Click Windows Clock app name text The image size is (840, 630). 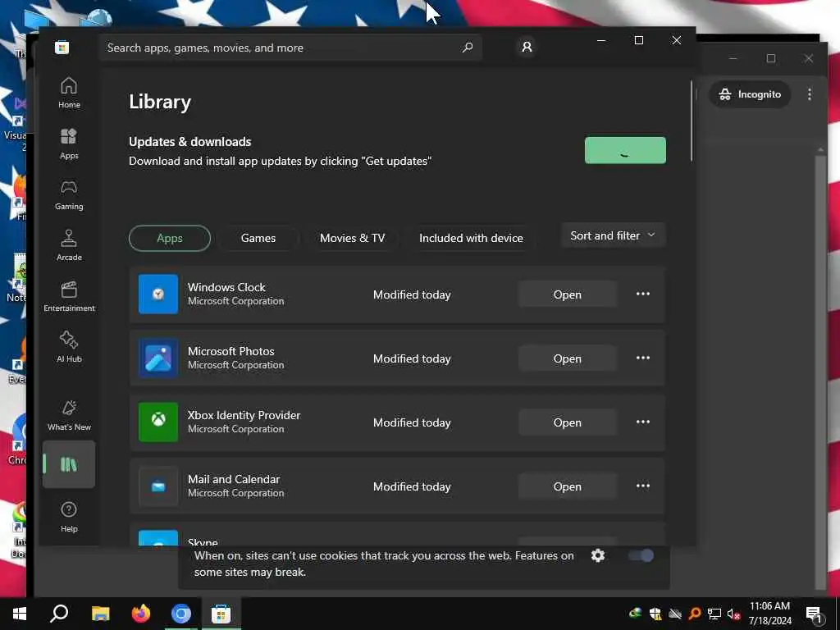[226, 287]
